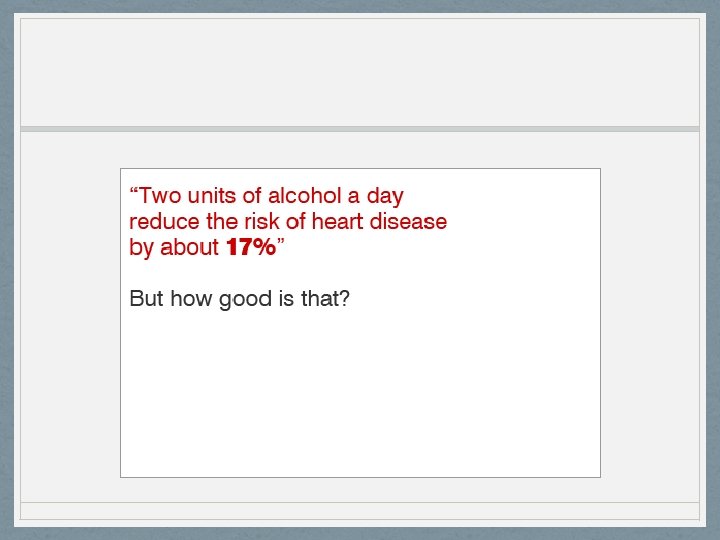Viewport: 720px width, 540px height.
Task: Click the words "by about" before the percentage
Action: (x=174, y=247)
